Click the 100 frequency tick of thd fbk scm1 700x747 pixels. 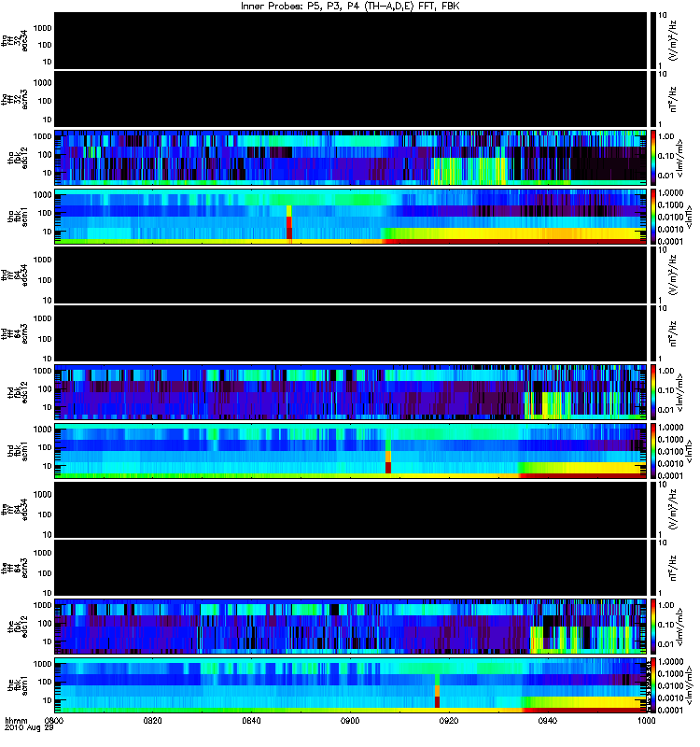44,447
